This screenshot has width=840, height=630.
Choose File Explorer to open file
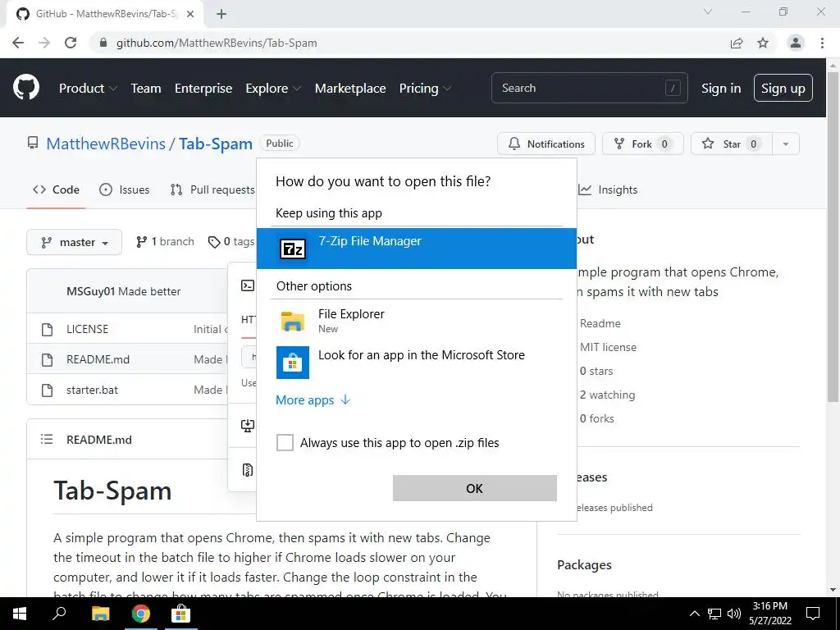point(416,321)
